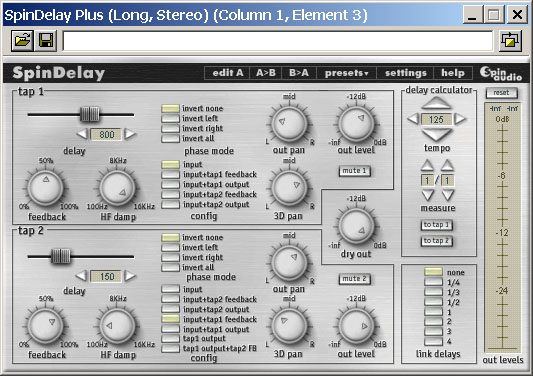Click the tap 1 HF damp knob
Screen dimensions: 533x376
[117, 188]
